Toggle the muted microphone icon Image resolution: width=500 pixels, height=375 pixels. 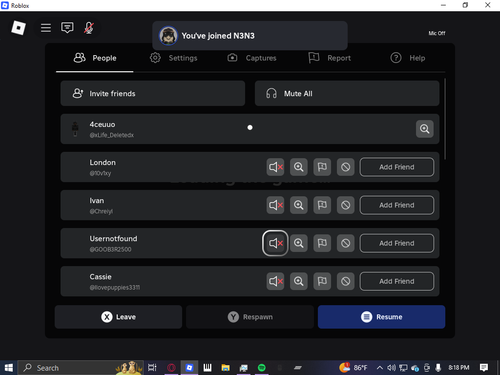point(89,28)
